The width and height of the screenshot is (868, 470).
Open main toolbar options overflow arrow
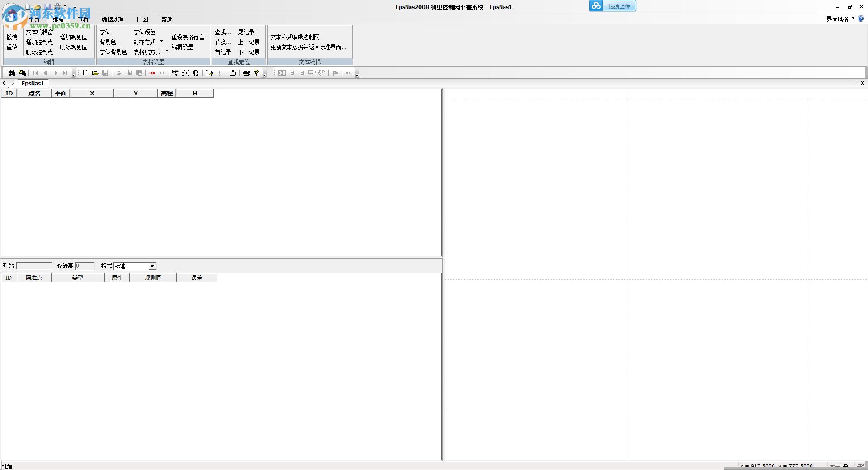pos(264,74)
